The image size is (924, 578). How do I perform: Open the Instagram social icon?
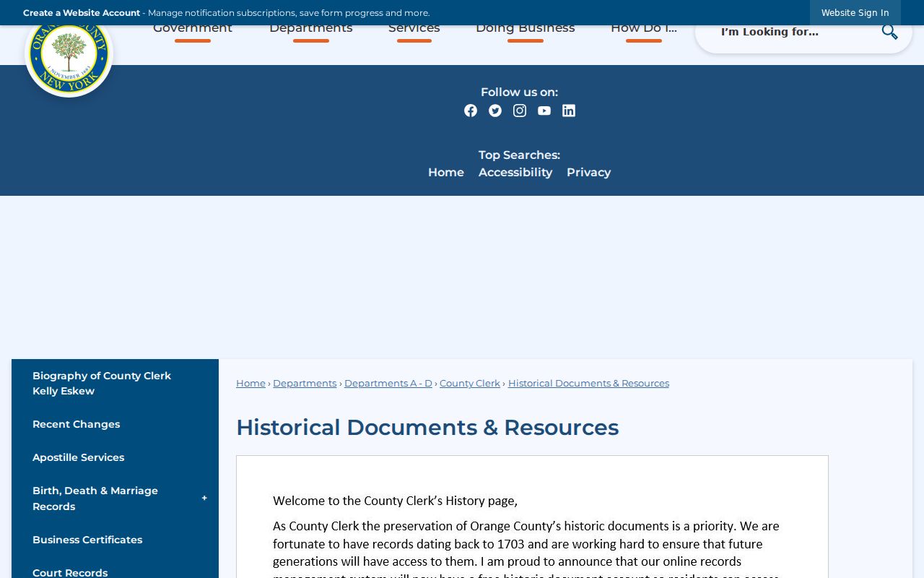(x=520, y=111)
